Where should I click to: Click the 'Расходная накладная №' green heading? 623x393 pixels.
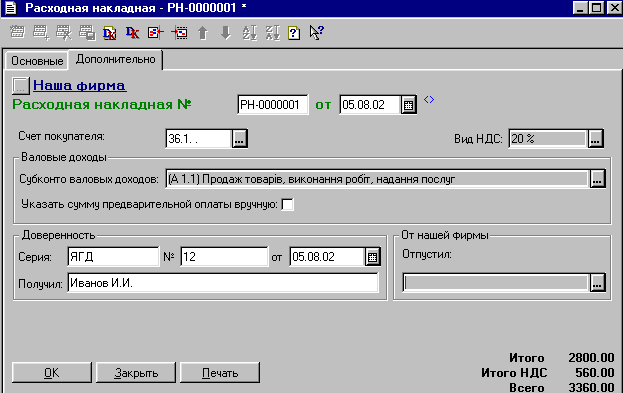coord(102,105)
